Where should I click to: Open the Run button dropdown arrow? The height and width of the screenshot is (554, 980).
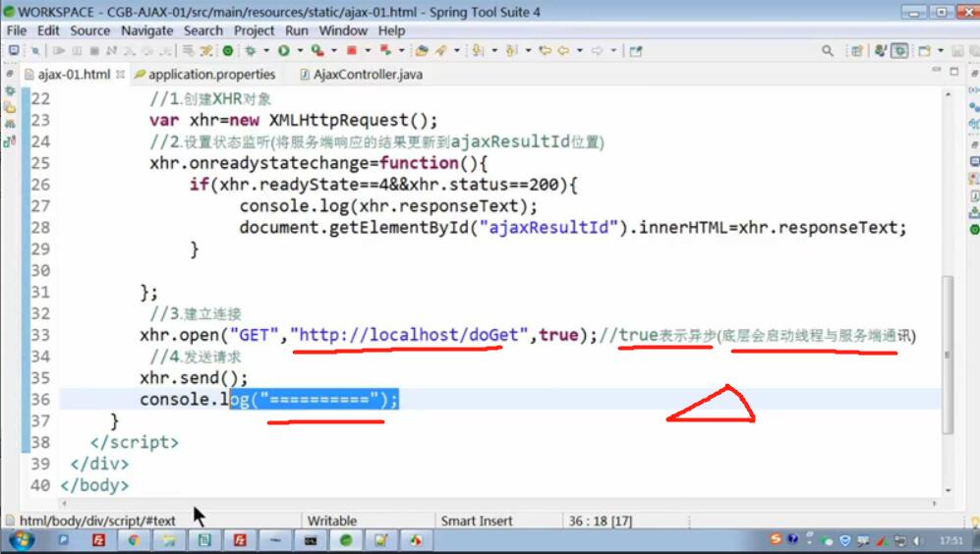tap(300, 51)
